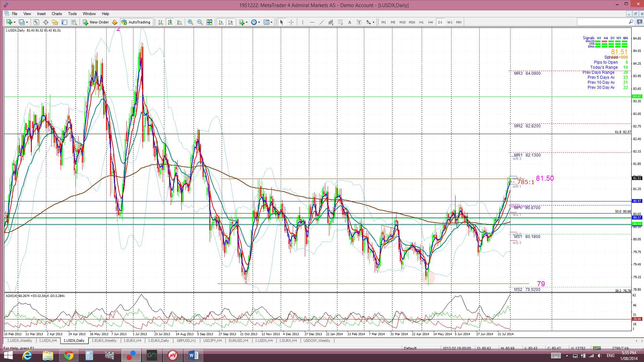Screen dimensions: 644x362
Task: Switch to the GBPUSD,H1 chart tab
Action: click(186, 341)
